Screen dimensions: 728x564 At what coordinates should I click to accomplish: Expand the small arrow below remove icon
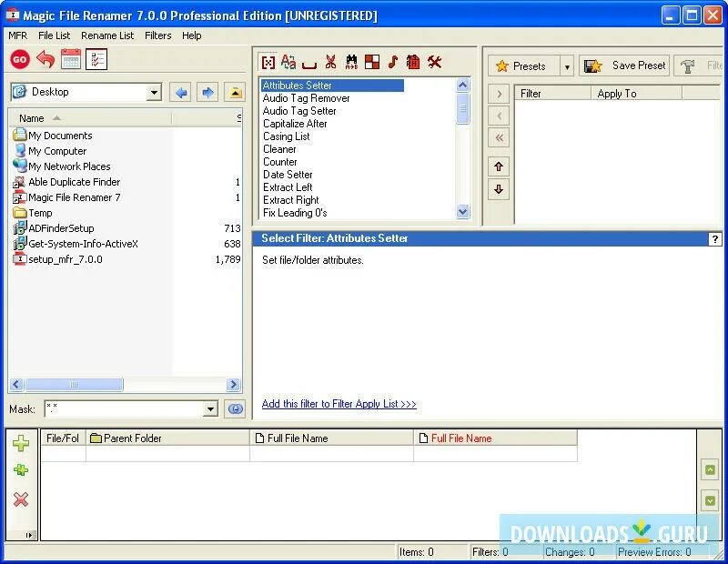(x=29, y=535)
